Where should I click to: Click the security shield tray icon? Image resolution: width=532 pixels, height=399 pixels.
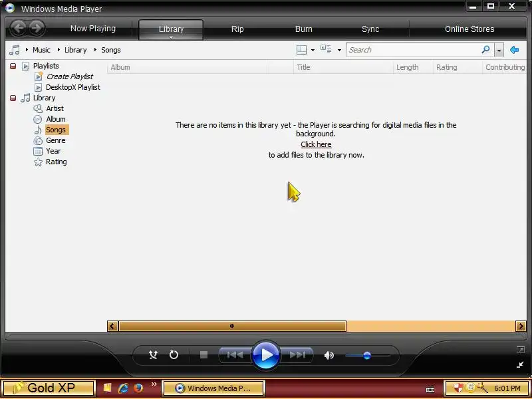pyautogui.click(x=458, y=388)
